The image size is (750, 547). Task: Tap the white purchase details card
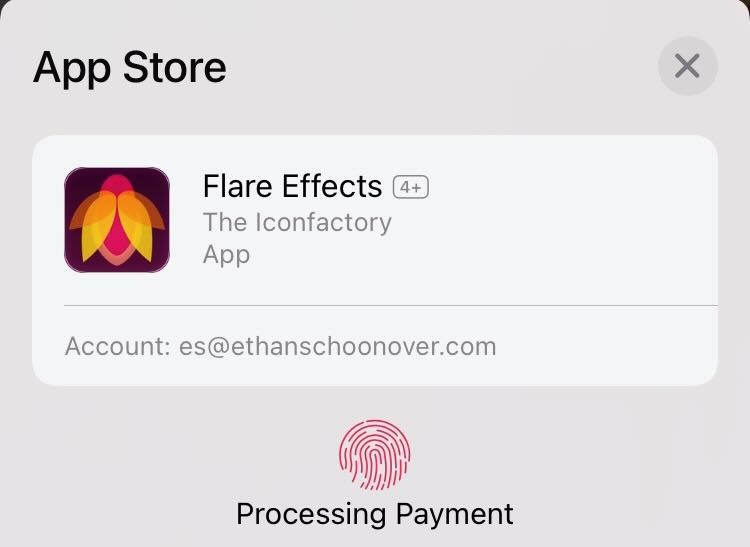(375, 261)
